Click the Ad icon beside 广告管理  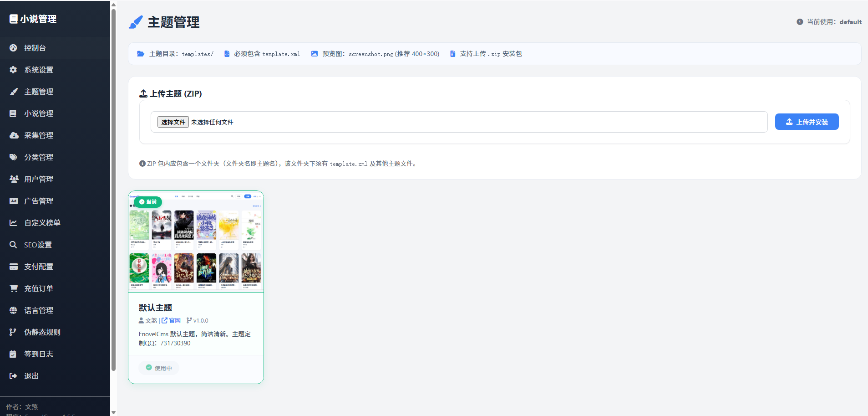click(x=14, y=201)
